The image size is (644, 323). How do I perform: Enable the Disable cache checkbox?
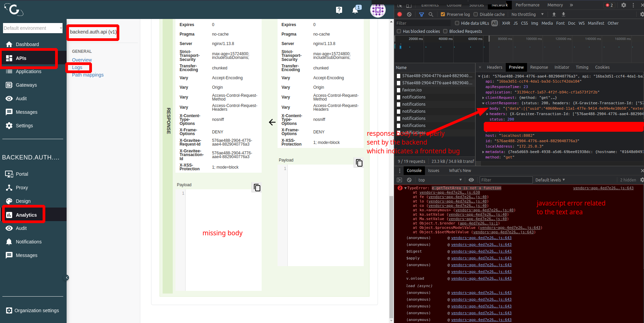coord(476,14)
